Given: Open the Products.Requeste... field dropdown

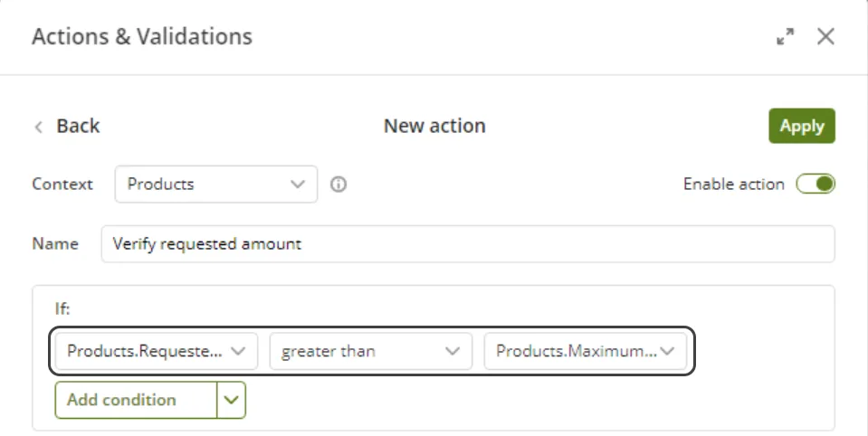Looking at the screenshot, I should point(156,351).
